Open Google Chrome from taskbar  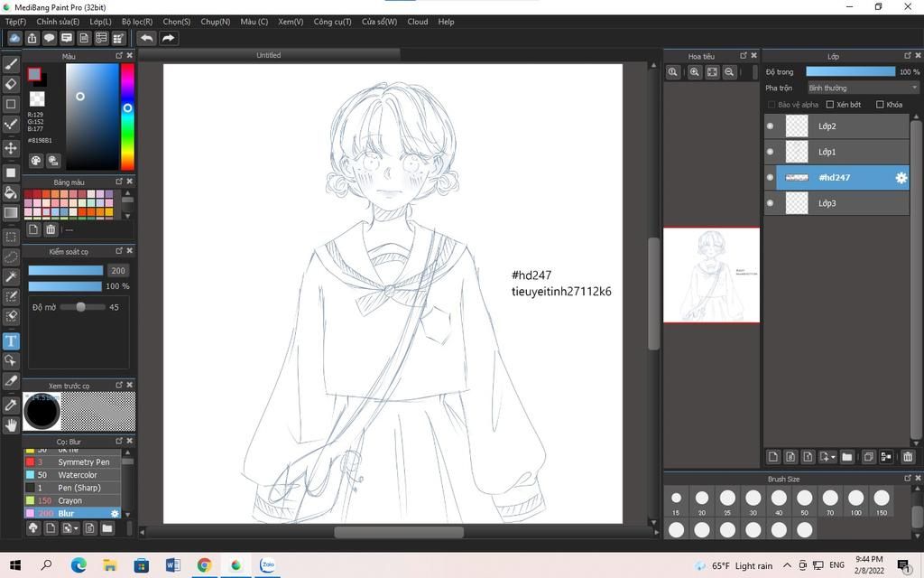pyautogui.click(x=205, y=565)
